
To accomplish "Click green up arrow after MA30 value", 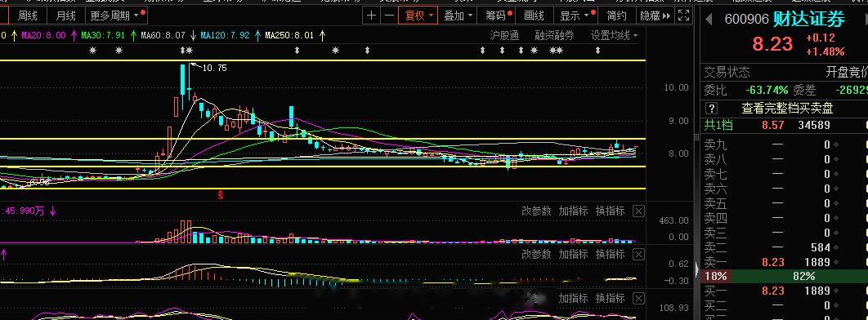I will pyautogui.click(x=133, y=36).
